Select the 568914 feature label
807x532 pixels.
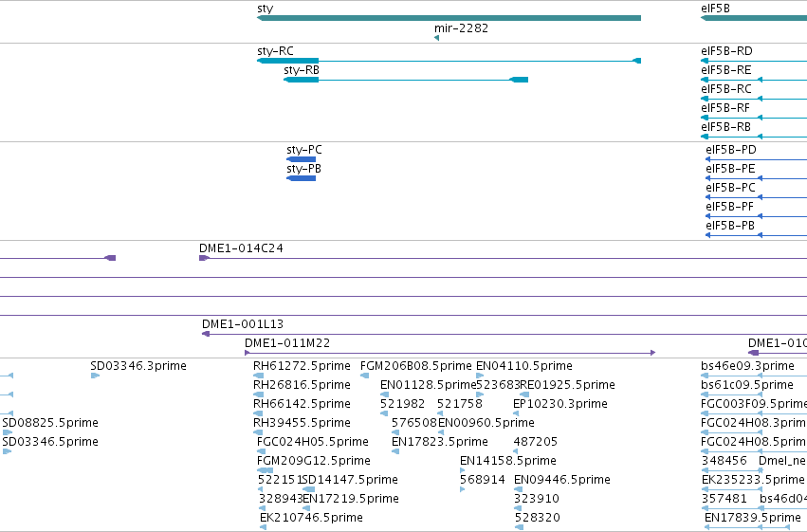pos(483,480)
